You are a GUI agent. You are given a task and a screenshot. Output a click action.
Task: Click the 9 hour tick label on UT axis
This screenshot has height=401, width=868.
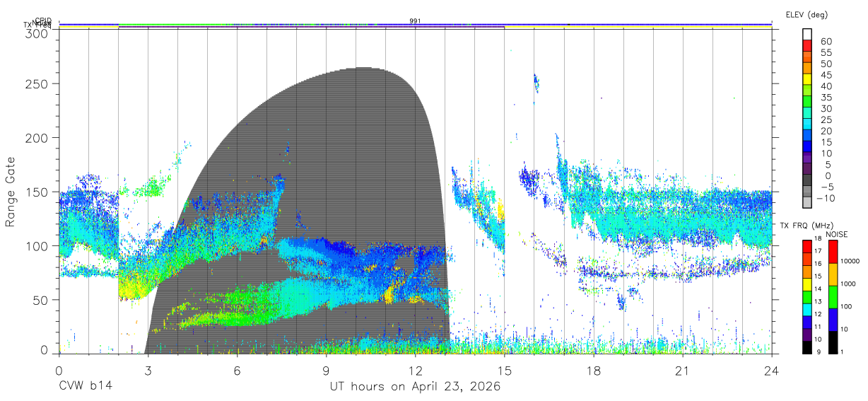[x=326, y=370]
